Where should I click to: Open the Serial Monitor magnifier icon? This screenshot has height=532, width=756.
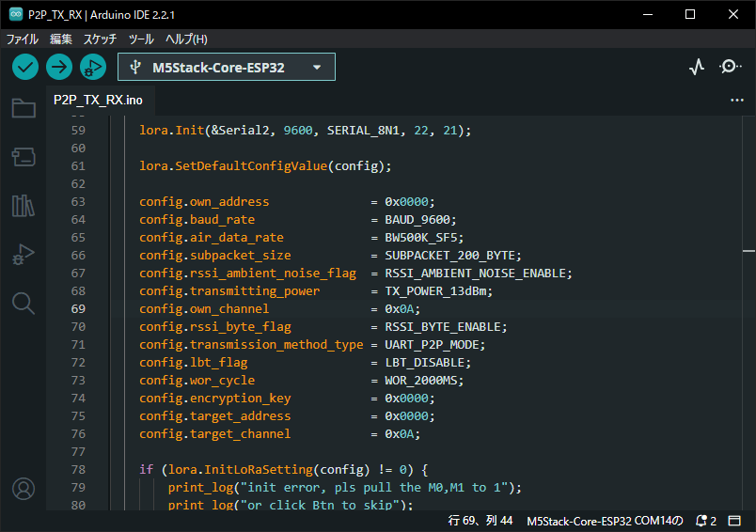pos(730,67)
